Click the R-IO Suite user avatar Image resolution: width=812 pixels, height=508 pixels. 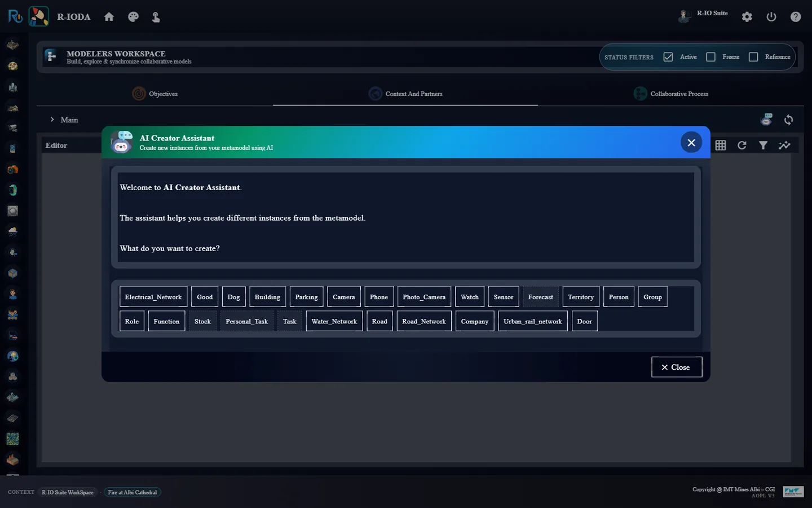(x=684, y=16)
